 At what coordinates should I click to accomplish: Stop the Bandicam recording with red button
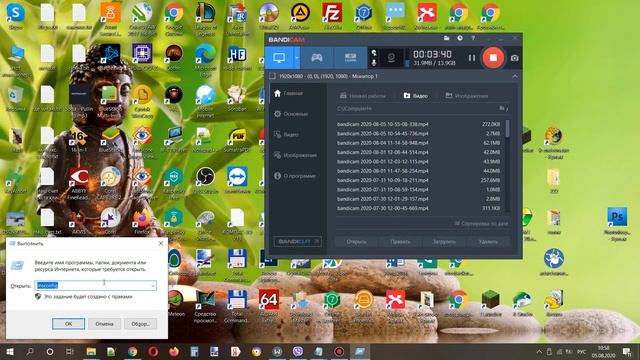[493, 58]
